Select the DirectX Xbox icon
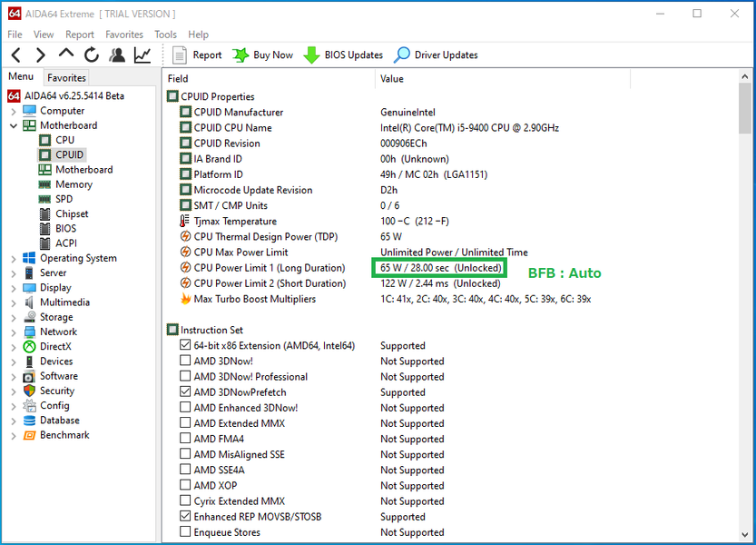756x545 pixels. coord(29,347)
